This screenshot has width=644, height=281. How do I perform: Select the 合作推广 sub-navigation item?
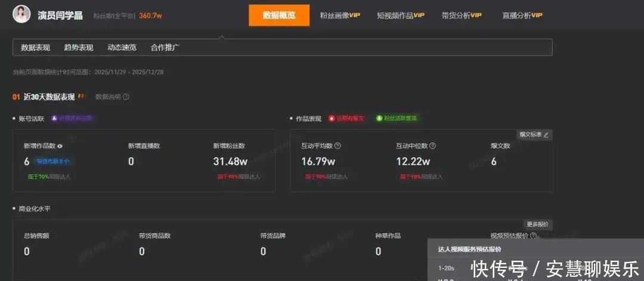coord(165,48)
